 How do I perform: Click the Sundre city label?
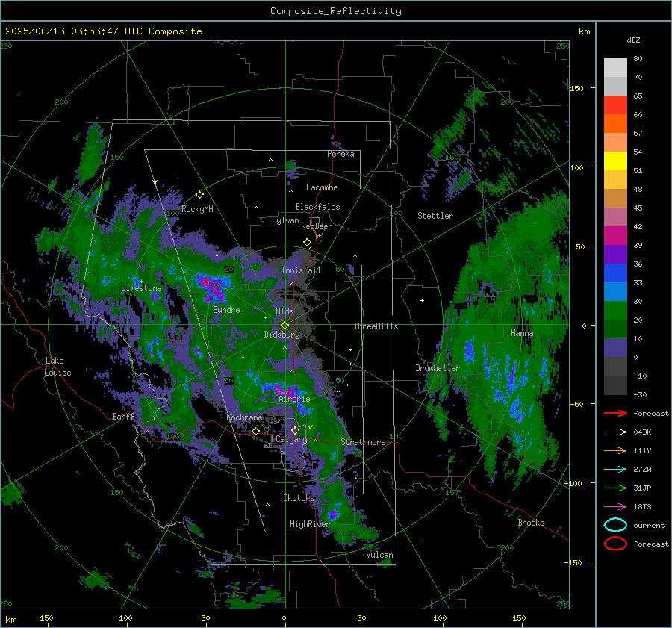(226, 309)
